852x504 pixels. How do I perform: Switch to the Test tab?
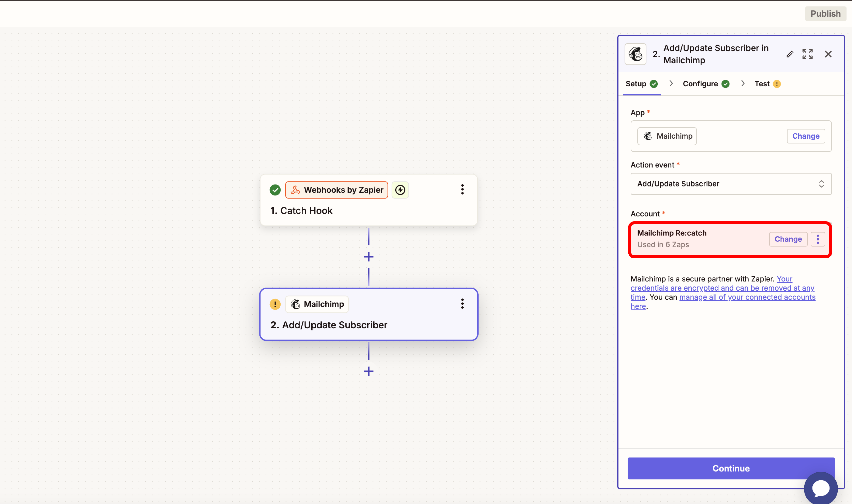[x=767, y=84]
